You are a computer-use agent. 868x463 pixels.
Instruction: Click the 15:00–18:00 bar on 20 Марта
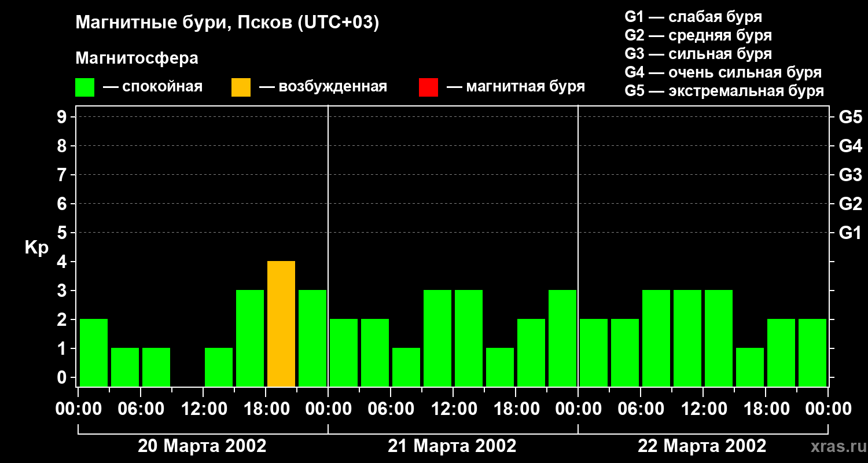pos(250,338)
